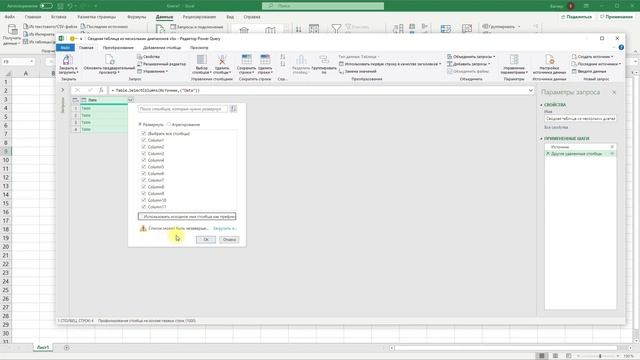Image resolution: width=640 pixels, height=360 pixels.
Task: Click Enter Data (Ввести данные)
Action: pyautogui.click(x=589, y=71)
